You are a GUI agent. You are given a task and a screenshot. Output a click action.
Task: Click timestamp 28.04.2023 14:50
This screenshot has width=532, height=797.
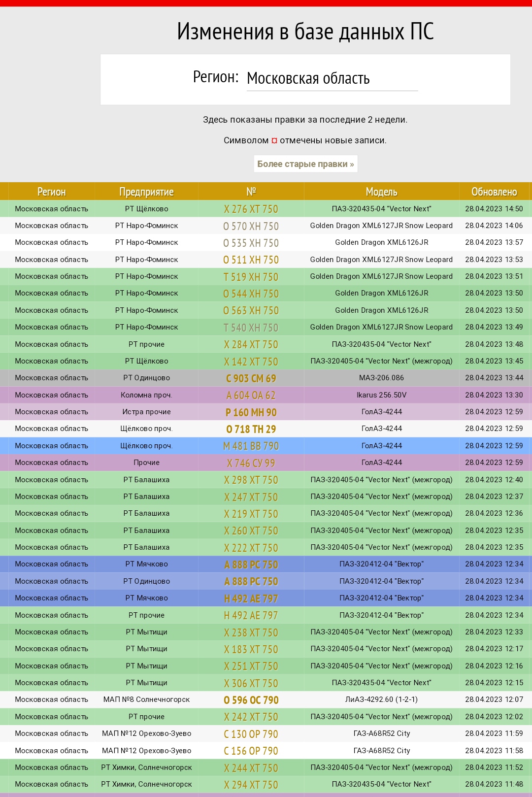click(x=494, y=209)
